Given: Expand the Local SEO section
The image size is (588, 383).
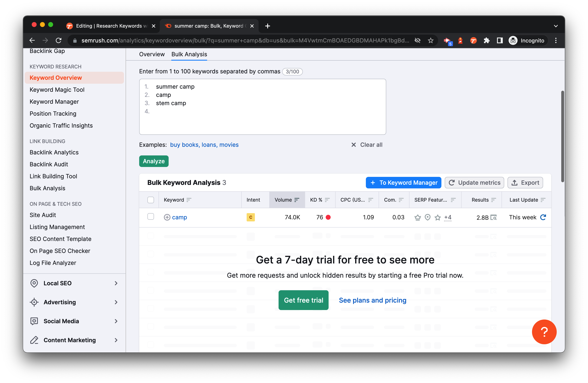Looking at the screenshot, I should pyautogui.click(x=74, y=283).
